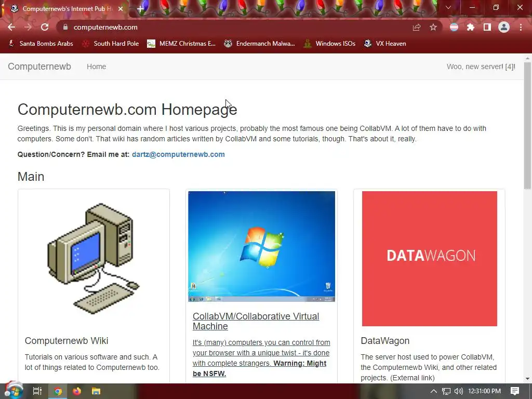Click the DataWagon red logo image

pyautogui.click(x=430, y=259)
